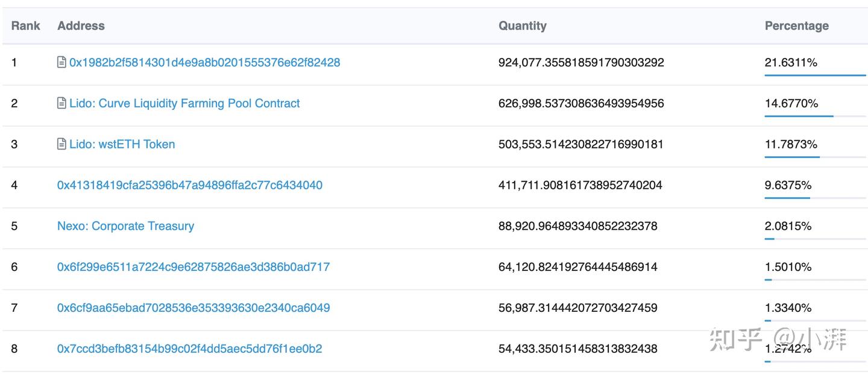
Task: Click the 11.7873% percentage progress bar
Action: pyautogui.click(x=814, y=157)
